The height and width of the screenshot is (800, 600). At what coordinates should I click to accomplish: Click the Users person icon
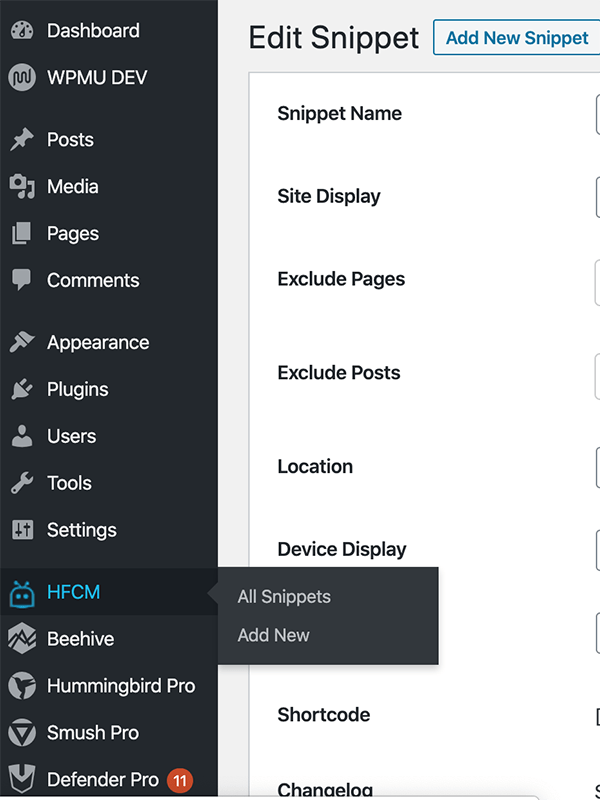point(22,437)
